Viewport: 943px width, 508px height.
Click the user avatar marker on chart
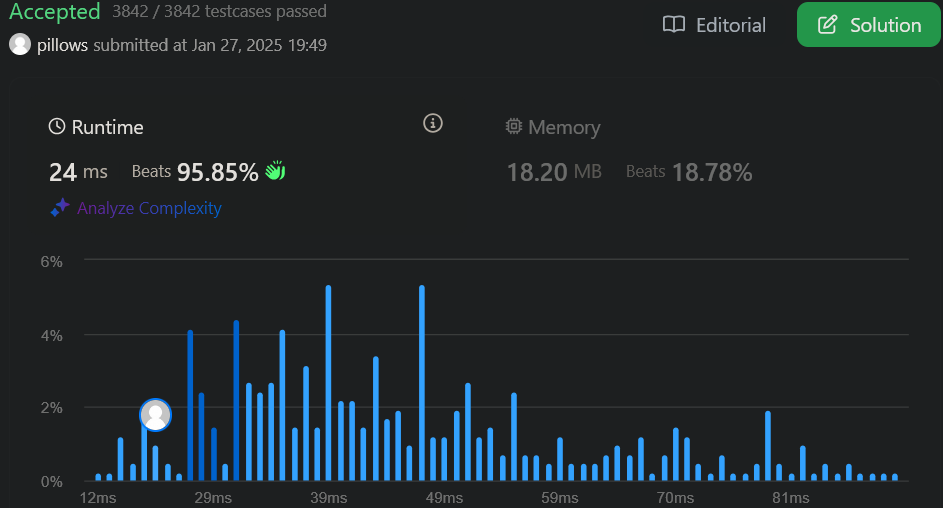click(x=155, y=415)
